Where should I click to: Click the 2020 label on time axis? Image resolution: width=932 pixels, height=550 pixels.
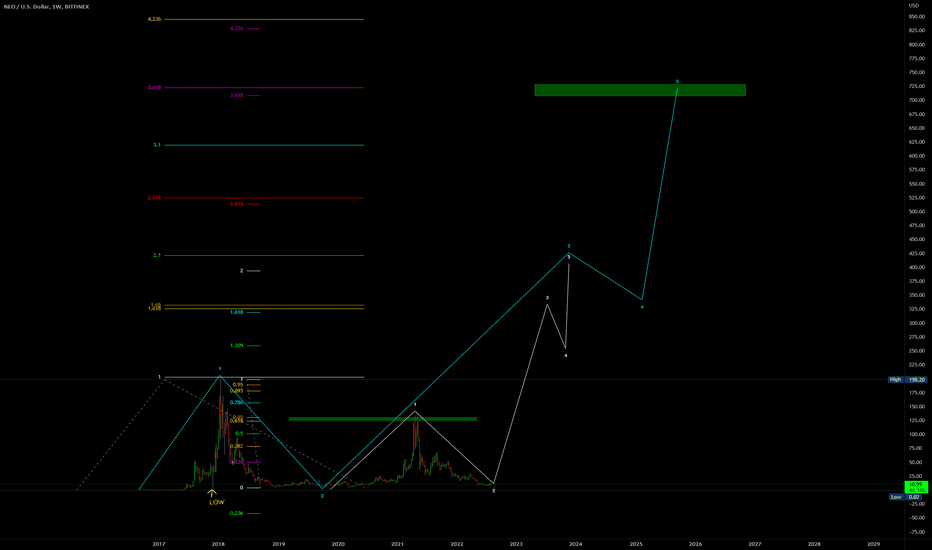click(338, 544)
